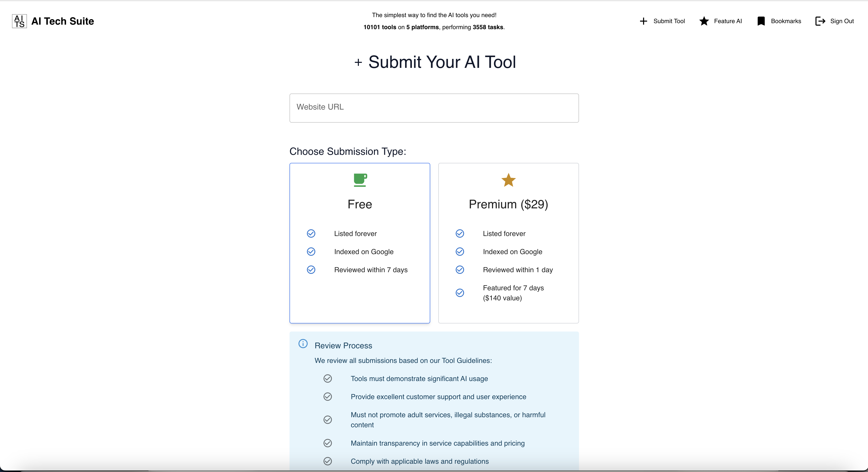Click the green coffee cup Free icon
This screenshot has width=868, height=472.
pyautogui.click(x=360, y=180)
